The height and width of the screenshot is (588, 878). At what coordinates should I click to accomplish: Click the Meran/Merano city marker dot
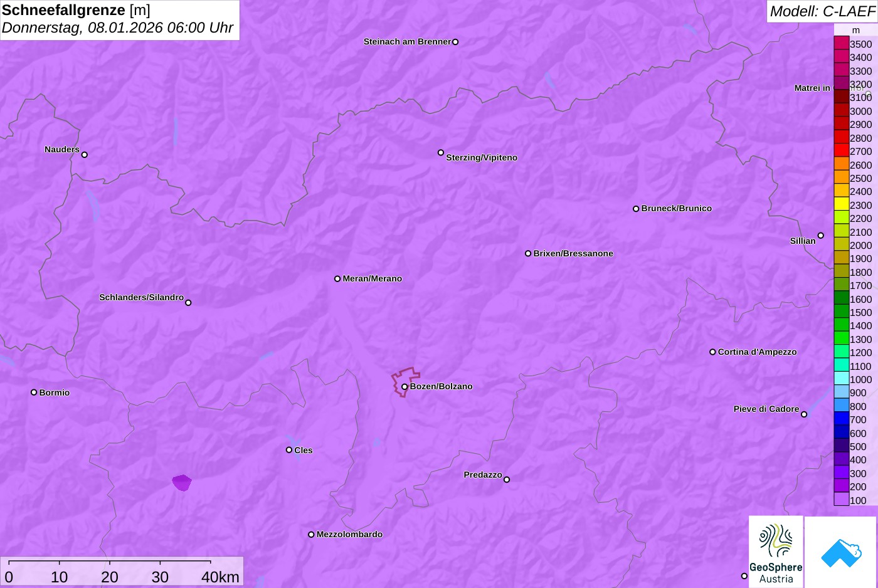click(x=337, y=279)
